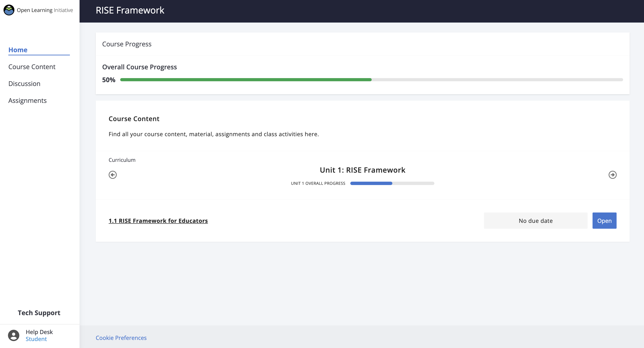Go to previous unit with left arrow
644x348 pixels.
113,174
